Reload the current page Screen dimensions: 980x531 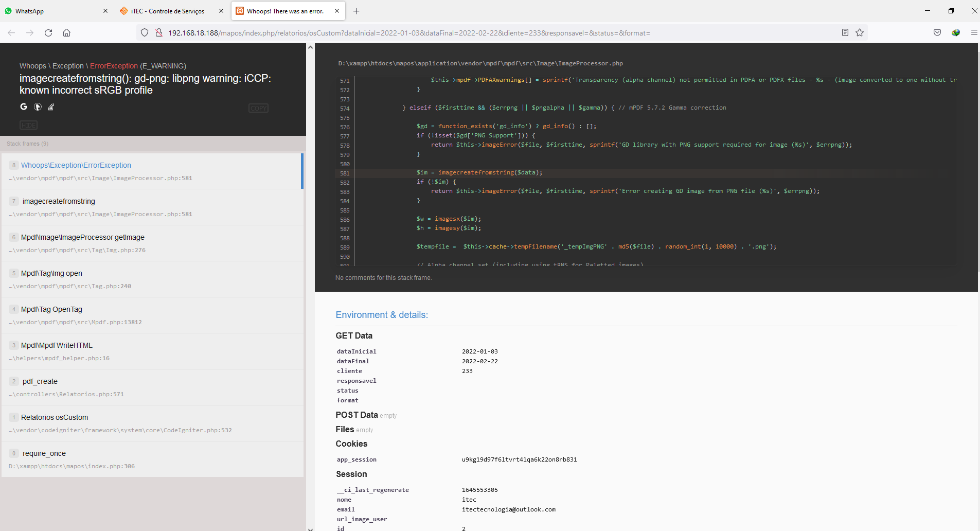(48, 33)
